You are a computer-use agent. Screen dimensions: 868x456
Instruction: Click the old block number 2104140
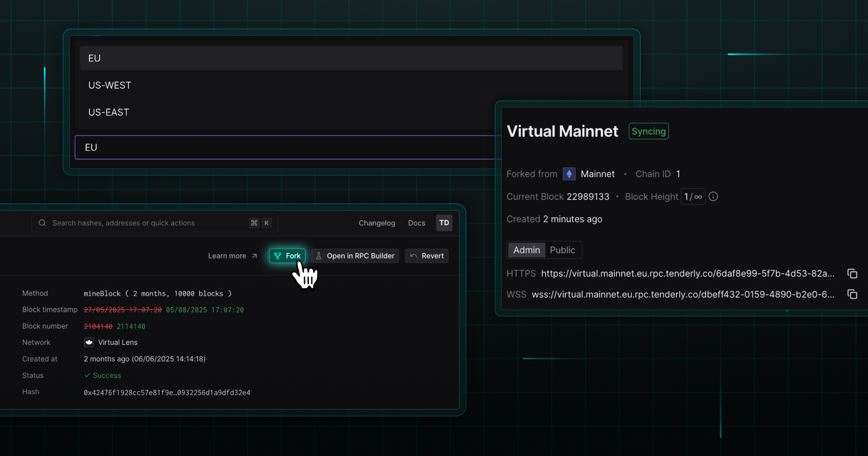[98, 326]
